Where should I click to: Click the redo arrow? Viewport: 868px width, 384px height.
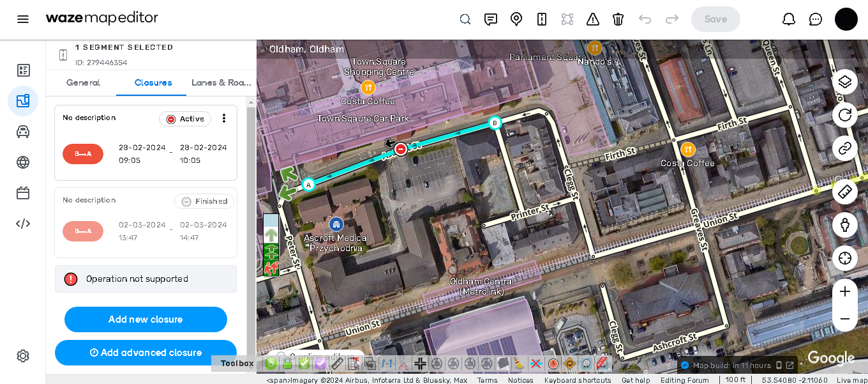672,19
